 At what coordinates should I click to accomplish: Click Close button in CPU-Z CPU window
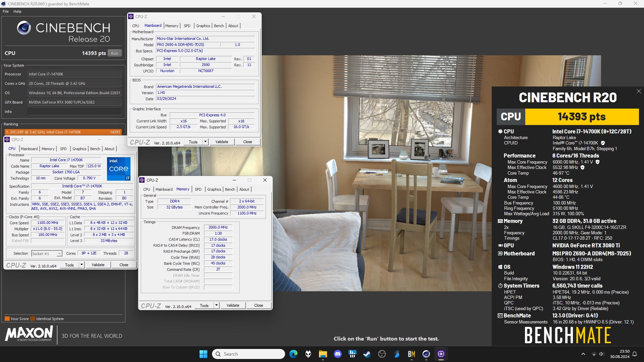[124, 265]
